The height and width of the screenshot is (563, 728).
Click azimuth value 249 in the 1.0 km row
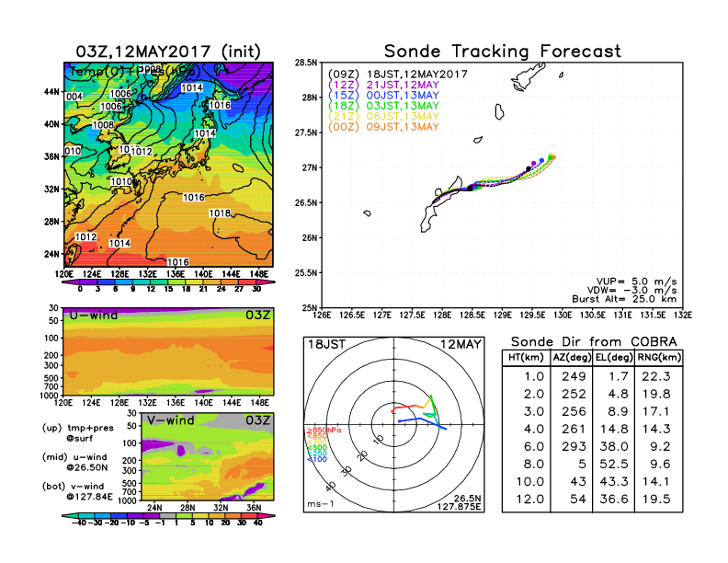574,376
